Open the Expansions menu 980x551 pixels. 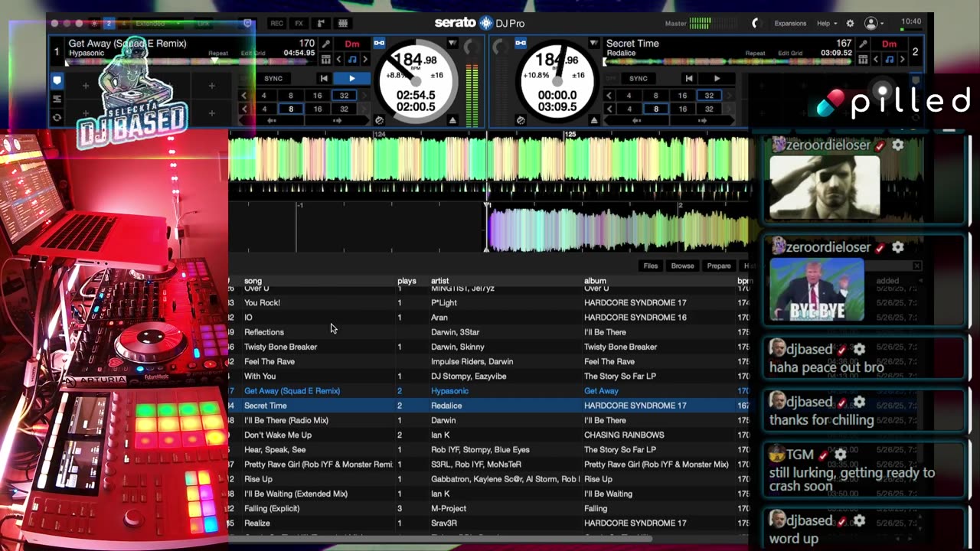pos(790,24)
